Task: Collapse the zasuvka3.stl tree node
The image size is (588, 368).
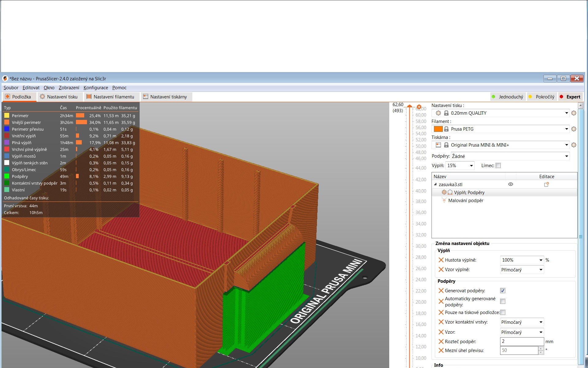Action: [435, 184]
